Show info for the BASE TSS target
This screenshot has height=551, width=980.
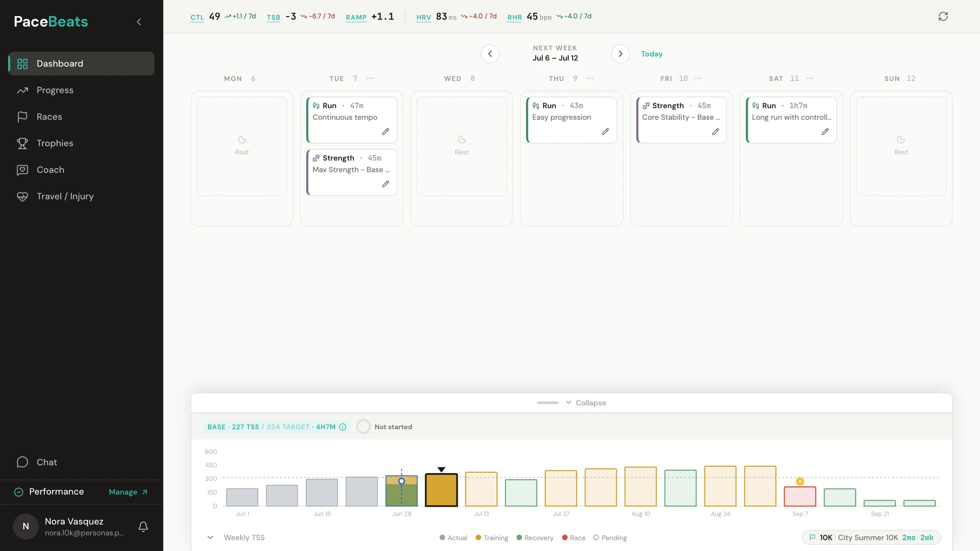pyautogui.click(x=343, y=427)
